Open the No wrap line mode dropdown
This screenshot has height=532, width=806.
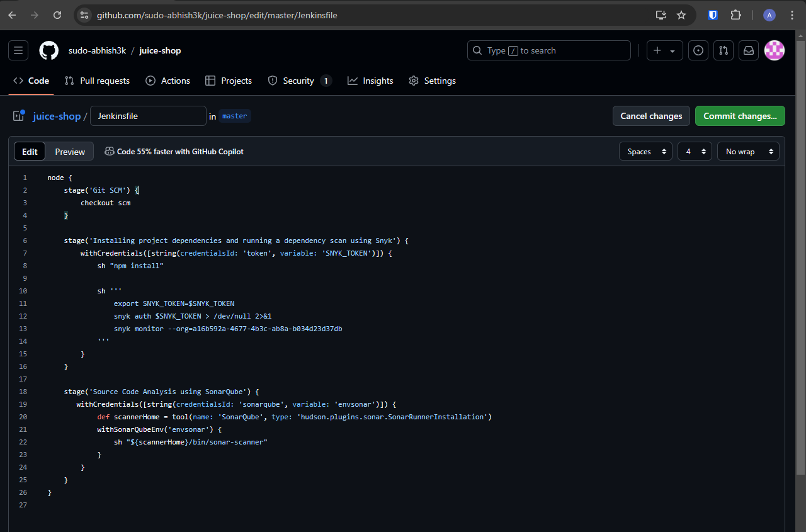click(748, 151)
